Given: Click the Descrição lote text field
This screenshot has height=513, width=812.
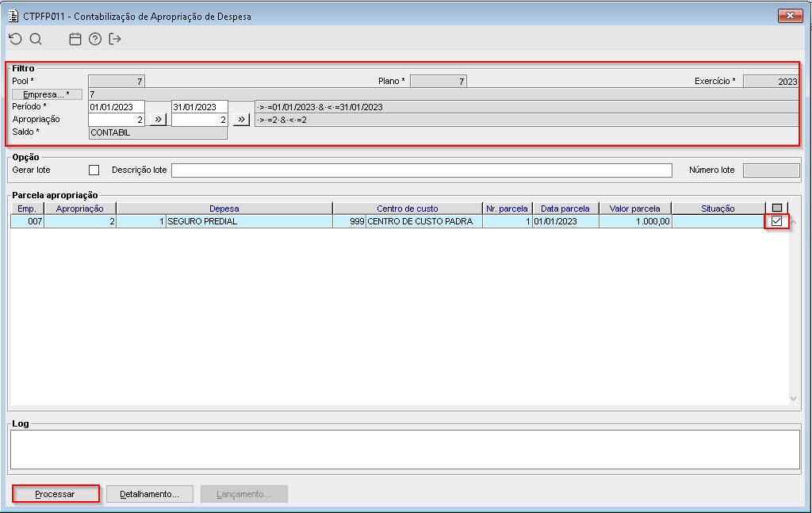Looking at the screenshot, I should point(422,170).
